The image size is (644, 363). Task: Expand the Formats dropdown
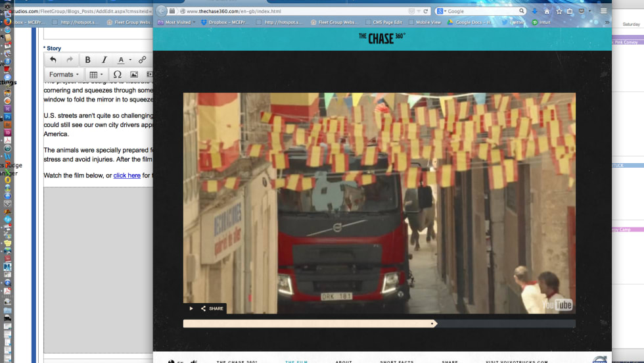coord(64,74)
